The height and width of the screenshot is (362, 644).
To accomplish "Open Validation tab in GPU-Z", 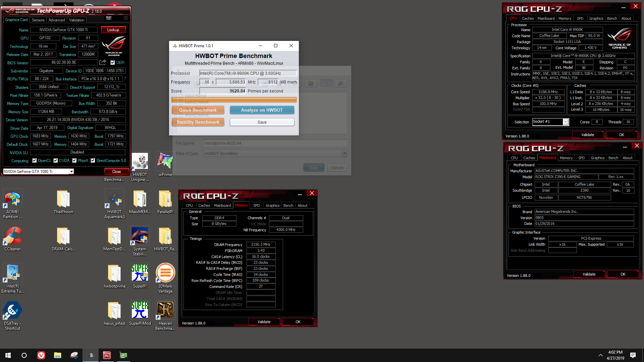I will (x=77, y=20).
